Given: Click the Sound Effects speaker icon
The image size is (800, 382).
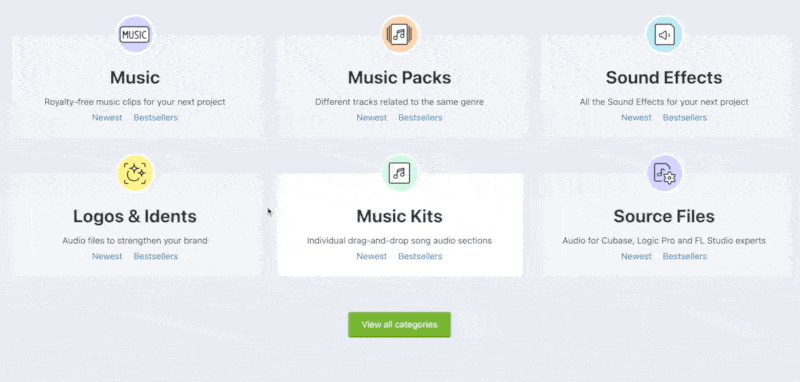Looking at the screenshot, I should [x=664, y=35].
